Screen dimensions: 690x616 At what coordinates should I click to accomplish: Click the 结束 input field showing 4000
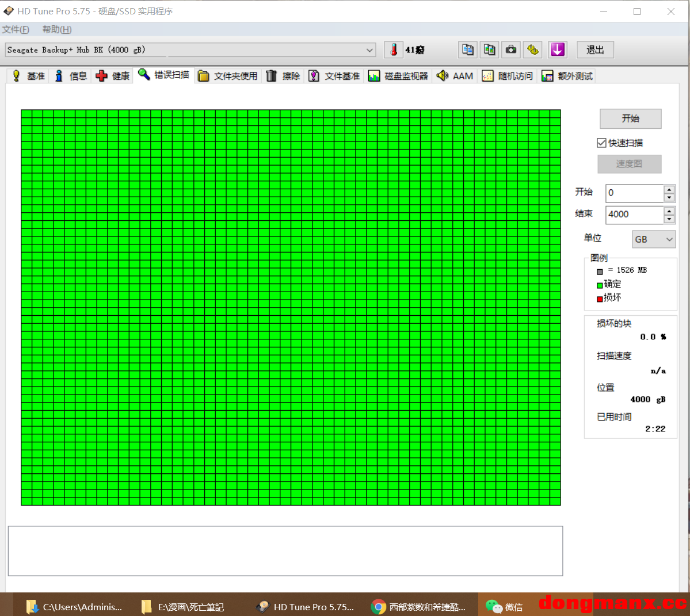pos(634,215)
